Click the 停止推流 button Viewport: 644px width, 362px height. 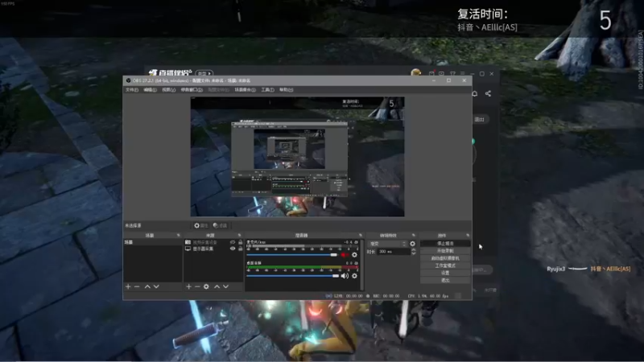(x=445, y=244)
